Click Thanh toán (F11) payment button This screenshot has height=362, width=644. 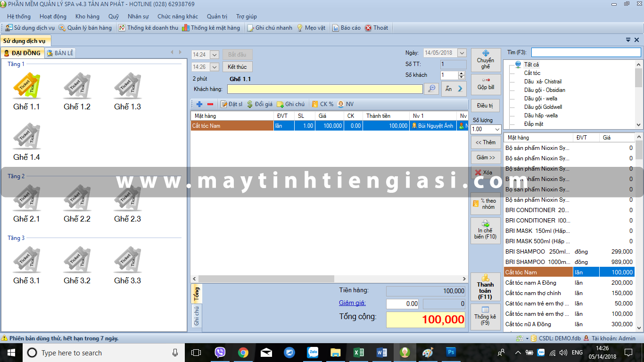click(x=486, y=287)
